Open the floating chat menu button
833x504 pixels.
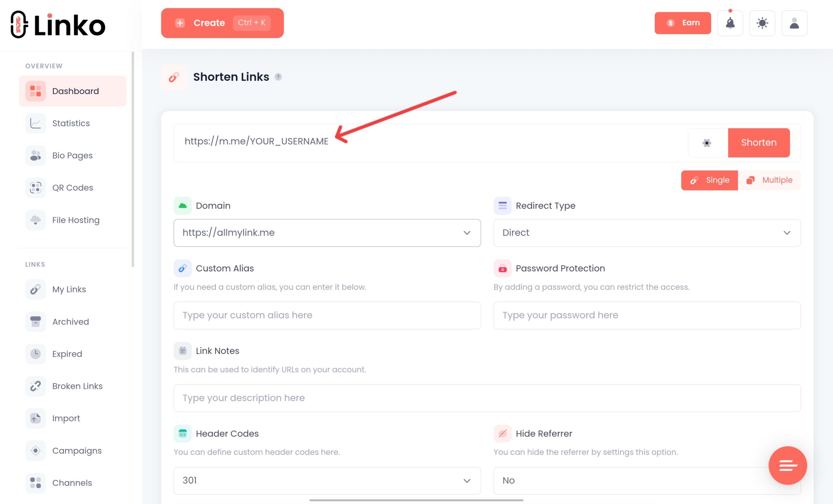tap(787, 465)
